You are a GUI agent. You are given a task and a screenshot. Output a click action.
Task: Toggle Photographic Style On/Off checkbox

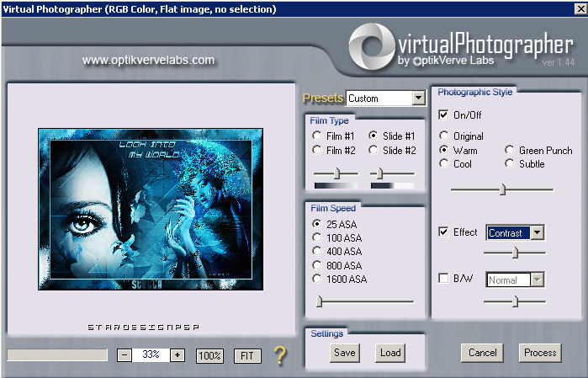pos(443,114)
